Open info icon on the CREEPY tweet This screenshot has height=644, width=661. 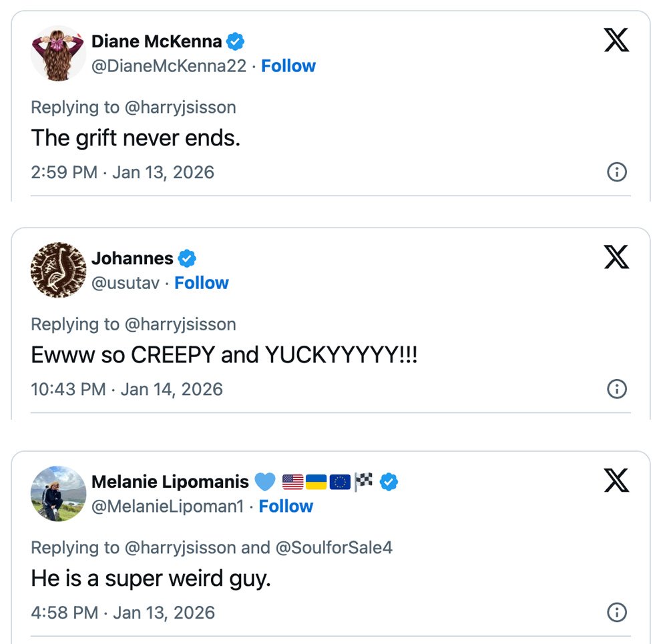pyautogui.click(x=616, y=389)
